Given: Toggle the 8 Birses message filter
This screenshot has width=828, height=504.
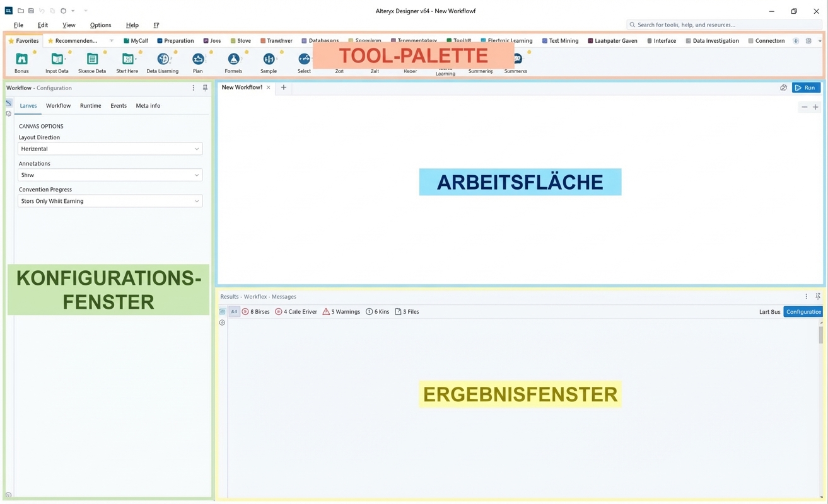Looking at the screenshot, I should tap(255, 311).
